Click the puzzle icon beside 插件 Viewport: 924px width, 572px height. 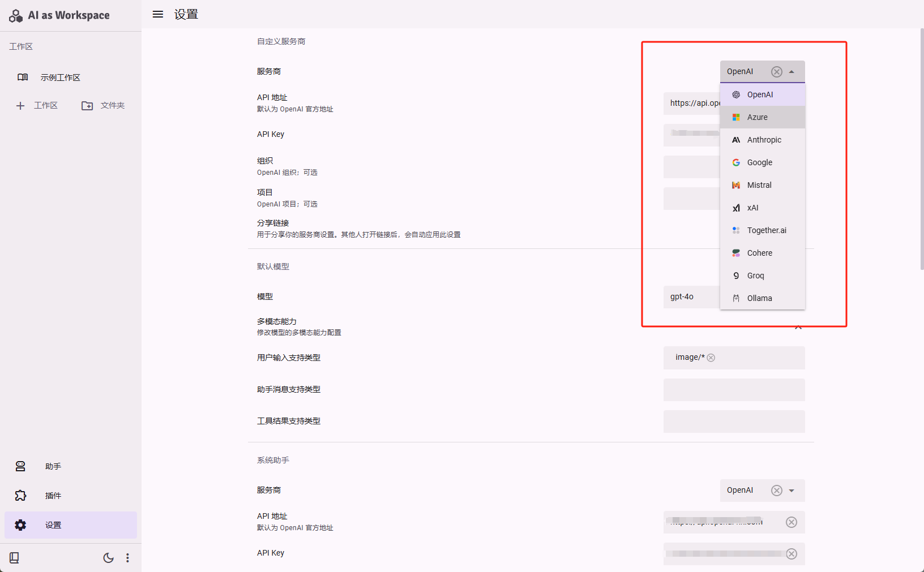pyautogui.click(x=20, y=496)
